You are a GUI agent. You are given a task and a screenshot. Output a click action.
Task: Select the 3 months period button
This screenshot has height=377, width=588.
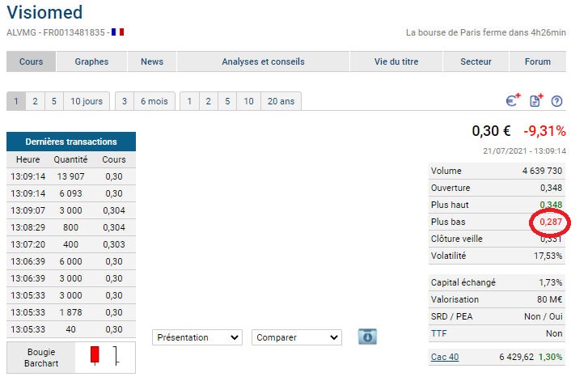pyautogui.click(x=125, y=101)
